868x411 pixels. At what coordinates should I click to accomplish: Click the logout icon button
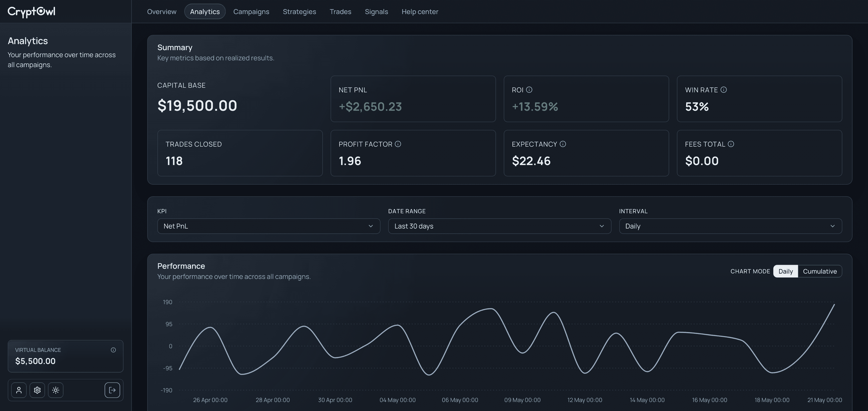(112, 390)
